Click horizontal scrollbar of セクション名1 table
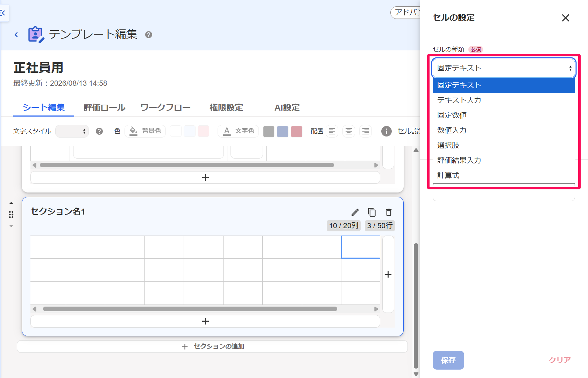This screenshot has height=378, width=588. 190,309
